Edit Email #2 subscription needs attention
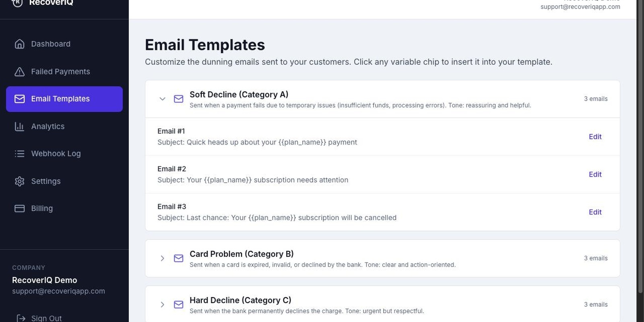Screen dimensions: 644x322 [x=595, y=175]
